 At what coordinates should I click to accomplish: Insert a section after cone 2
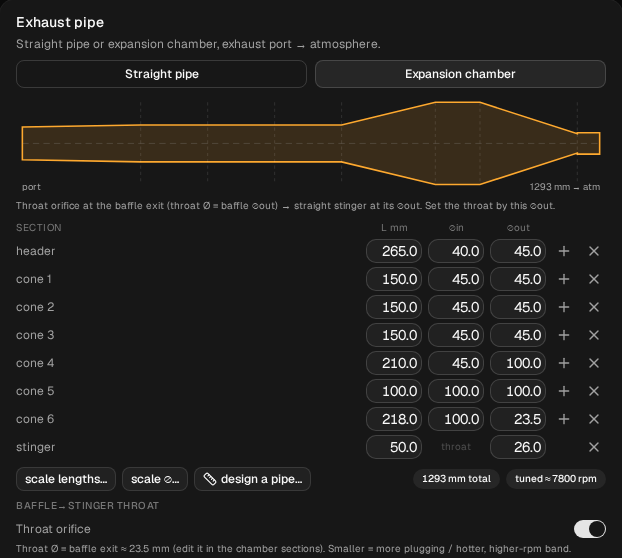coord(564,307)
